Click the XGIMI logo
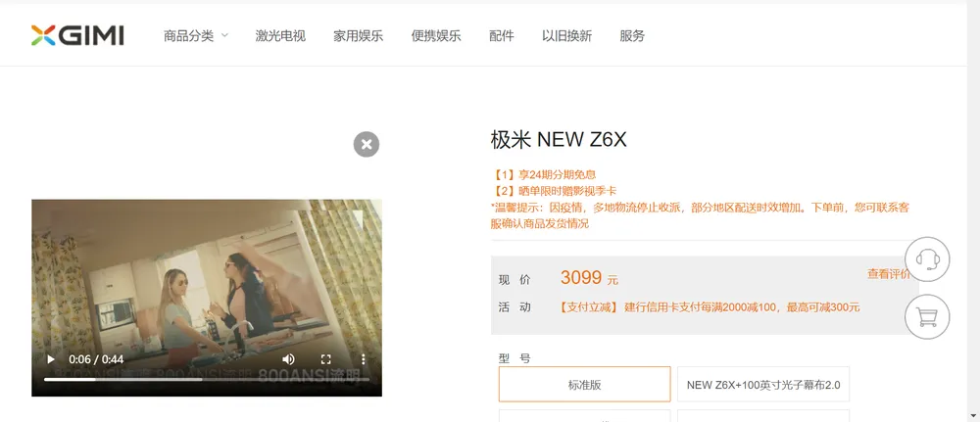 click(77, 35)
